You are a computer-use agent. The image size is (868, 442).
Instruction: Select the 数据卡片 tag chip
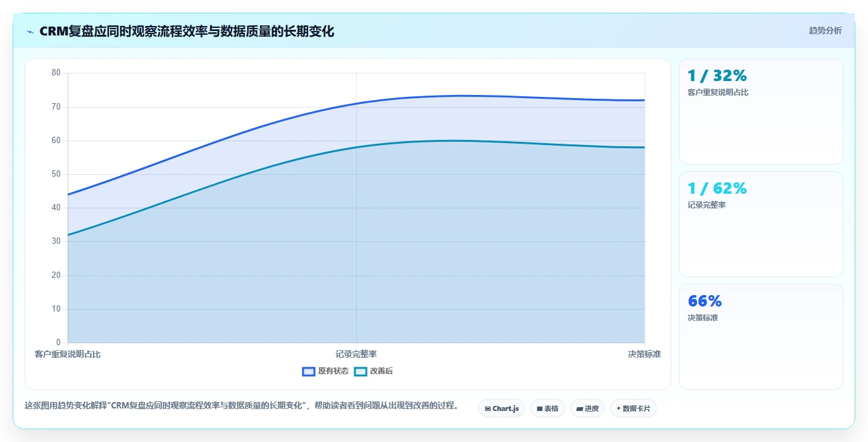633,408
